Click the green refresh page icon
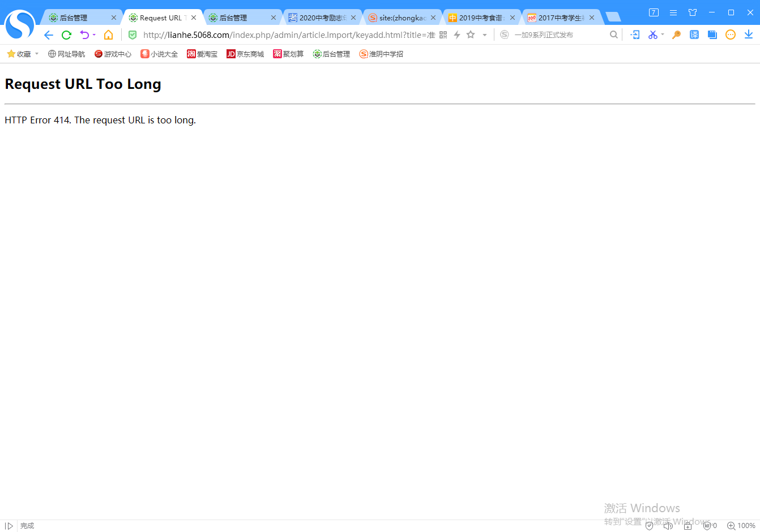Screen dimensions: 760x532 point(66,35)
